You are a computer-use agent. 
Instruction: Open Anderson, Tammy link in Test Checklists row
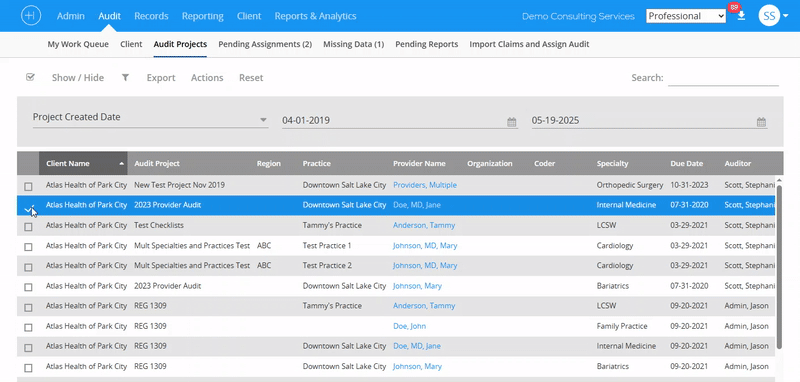tap(424, 225)
